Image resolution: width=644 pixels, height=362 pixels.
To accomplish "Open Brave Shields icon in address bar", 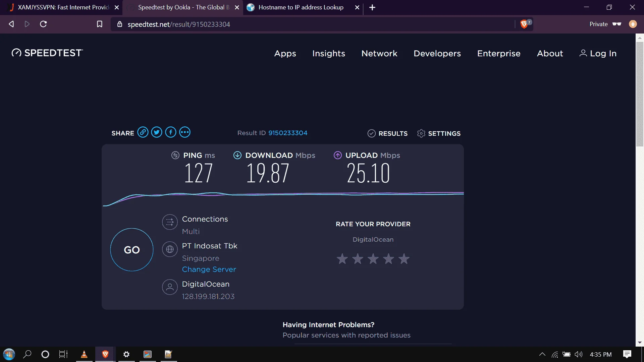I will (524, 24).
